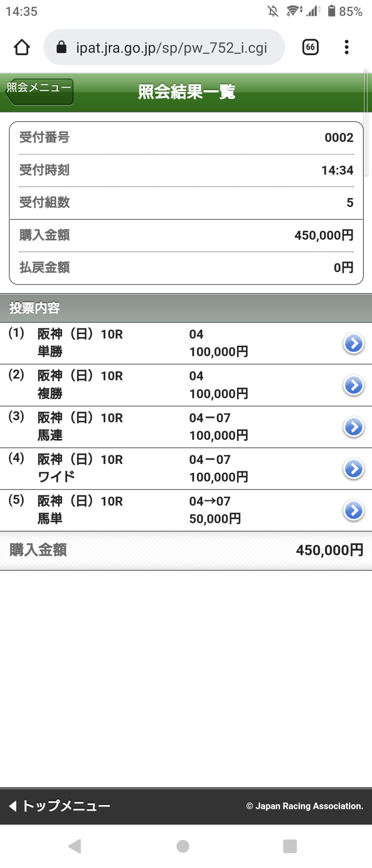
Task: Tap the Android back navigation button
Action: 75,846
